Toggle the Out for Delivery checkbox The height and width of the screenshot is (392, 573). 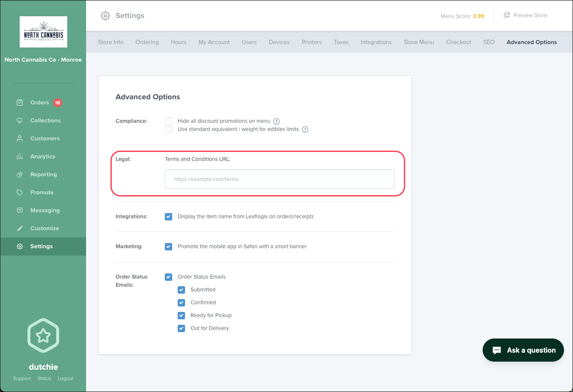coord(182,328)
